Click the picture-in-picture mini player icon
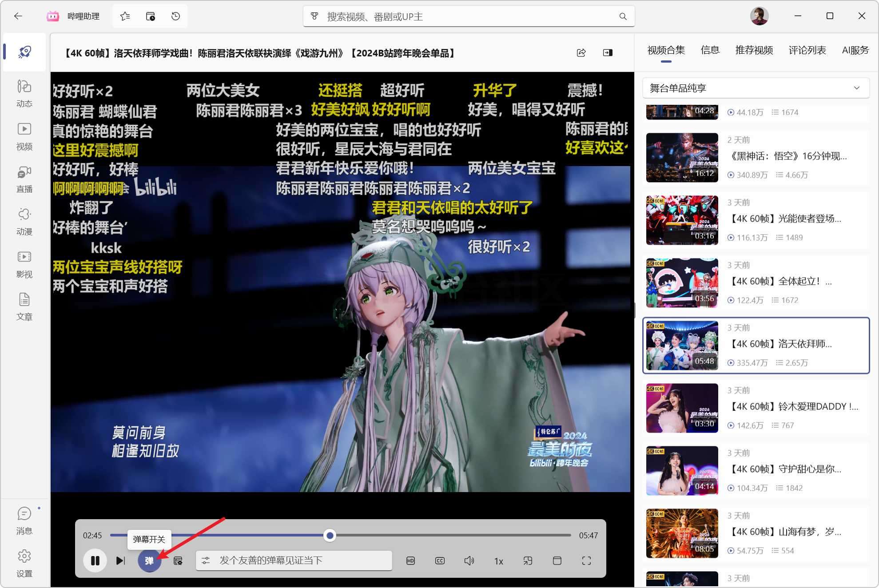The image size is (879, 588). point(528,561)
